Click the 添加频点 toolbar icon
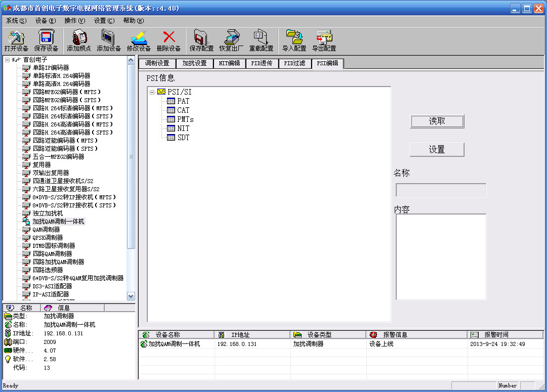The height and width of the screenshot is (392, 547). (79, 37)
